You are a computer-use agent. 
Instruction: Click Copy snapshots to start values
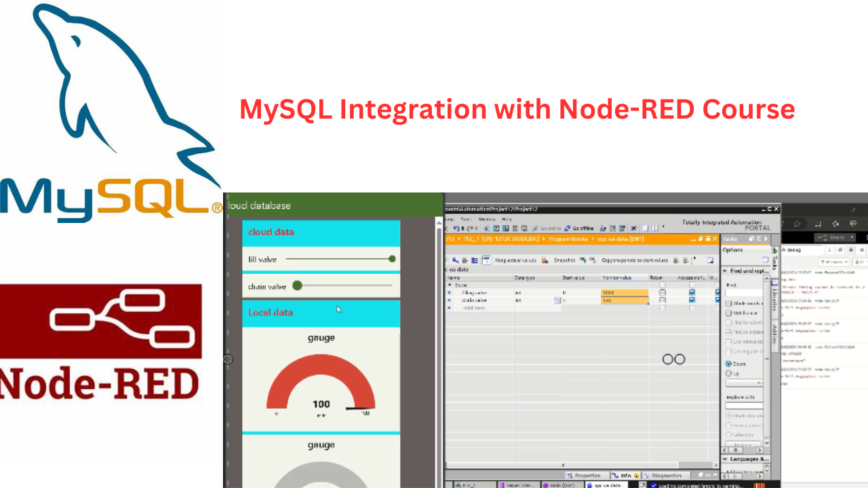coord(633,260)
